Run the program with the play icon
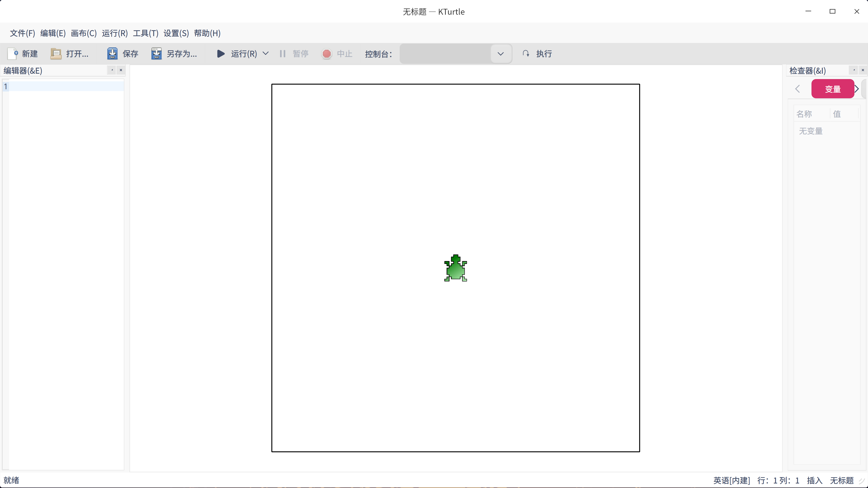The width and height of the screenshot is (868, 488). pyautogui.click(x=221, y=54)
